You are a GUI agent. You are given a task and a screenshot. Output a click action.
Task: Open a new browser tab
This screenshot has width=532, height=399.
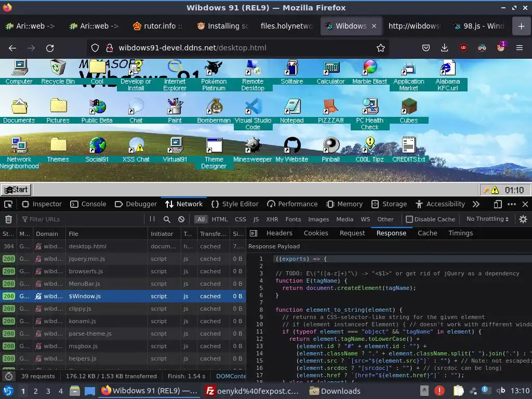click(522, 26)
